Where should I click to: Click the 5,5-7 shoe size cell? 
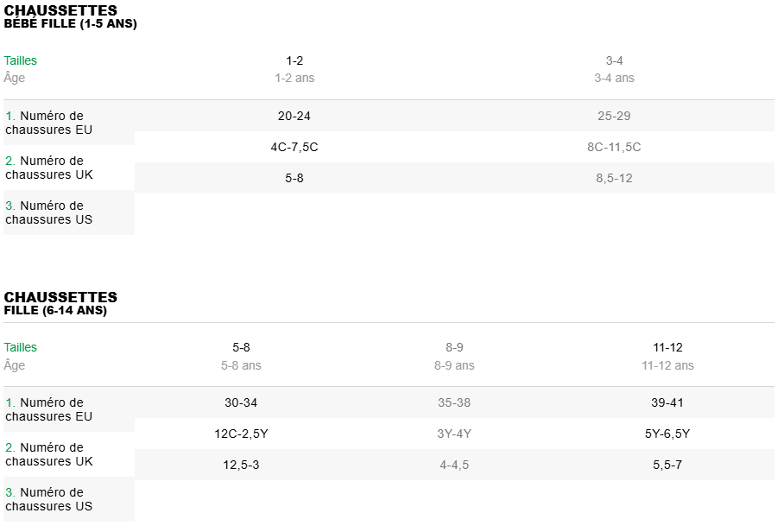tap(667, 465)
